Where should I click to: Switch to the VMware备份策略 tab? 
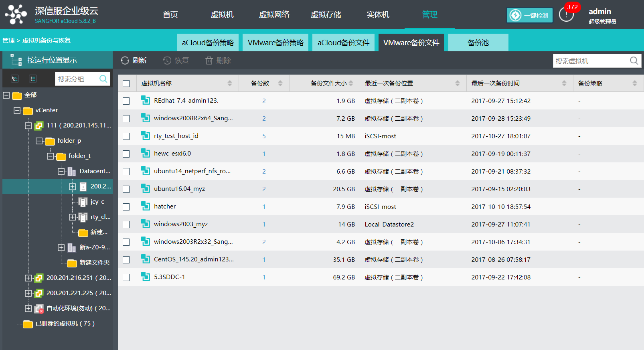click(x=275, y=42)
